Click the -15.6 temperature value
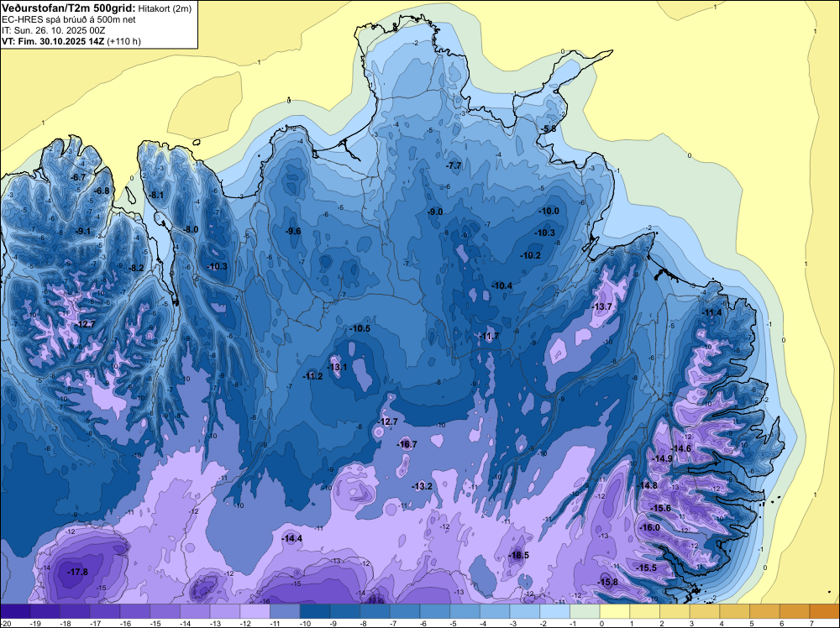Screen dimensions: 840x628 661,508
